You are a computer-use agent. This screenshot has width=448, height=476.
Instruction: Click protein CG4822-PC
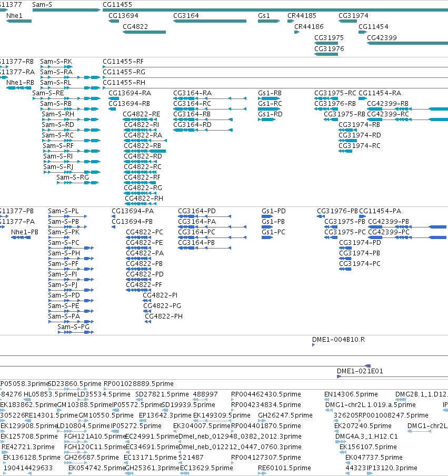[144, 232]
